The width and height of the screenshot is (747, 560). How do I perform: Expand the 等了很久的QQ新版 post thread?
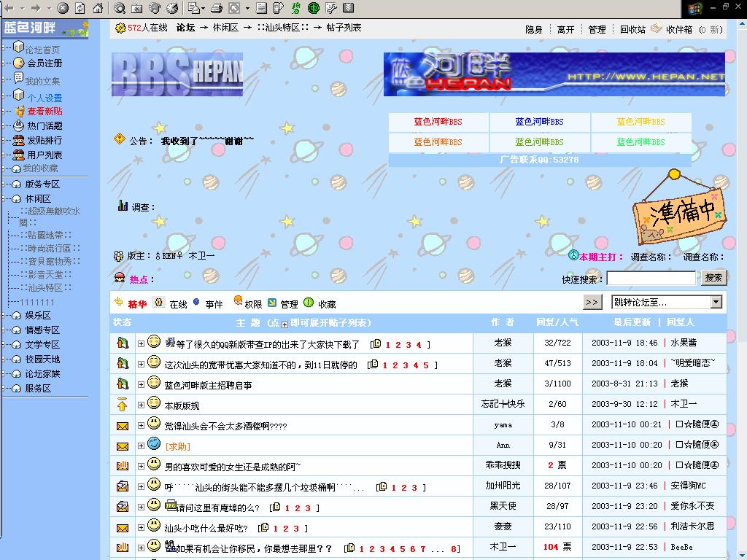point(141,344)
